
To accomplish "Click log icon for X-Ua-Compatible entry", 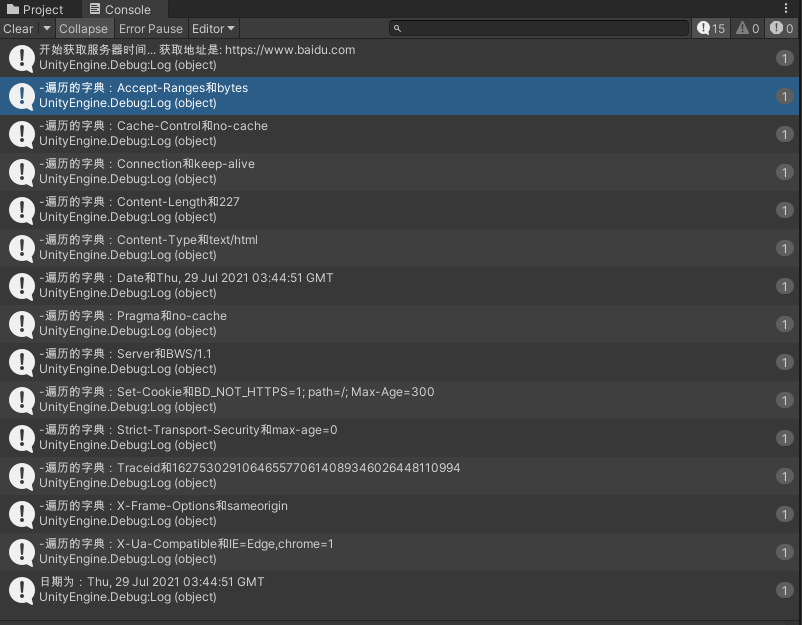I will [x=21, y=551].
